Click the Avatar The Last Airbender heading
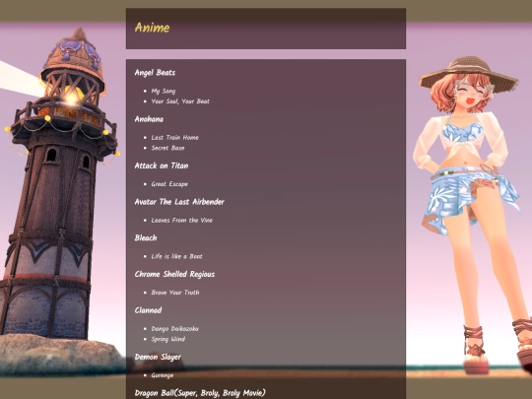 (x=179, y=202)
